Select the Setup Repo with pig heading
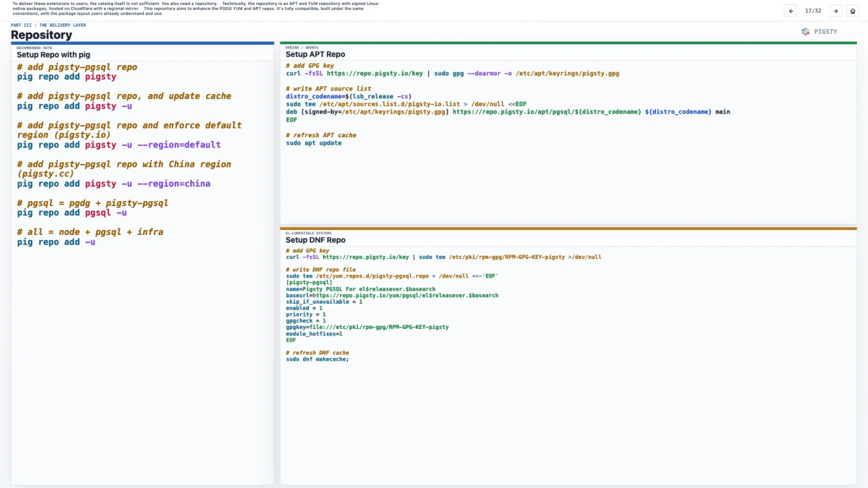The height and width of the screenshot is (488, 868). point(54,55)
